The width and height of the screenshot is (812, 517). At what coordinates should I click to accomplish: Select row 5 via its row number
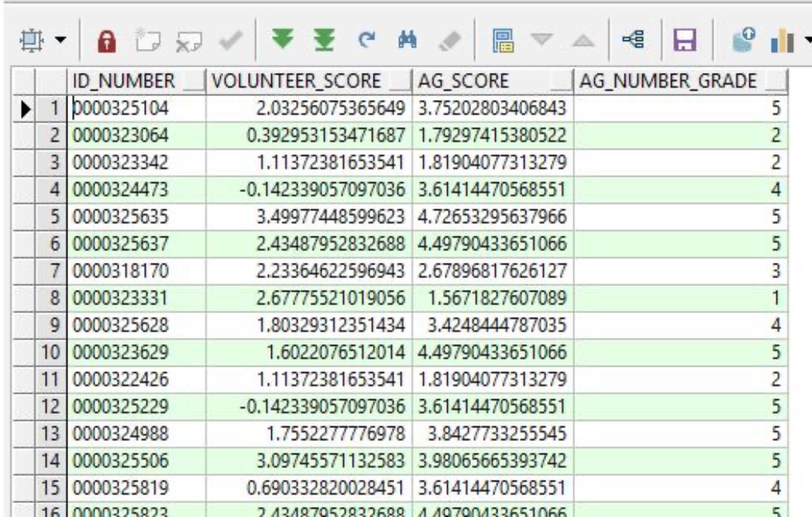pos(51,216)
